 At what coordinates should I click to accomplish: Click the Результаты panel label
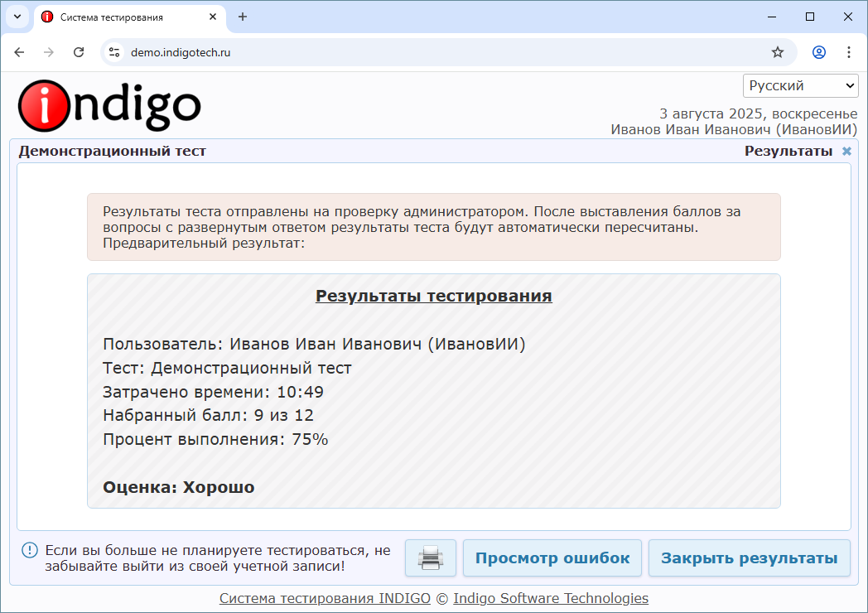[x=788, y=151]
